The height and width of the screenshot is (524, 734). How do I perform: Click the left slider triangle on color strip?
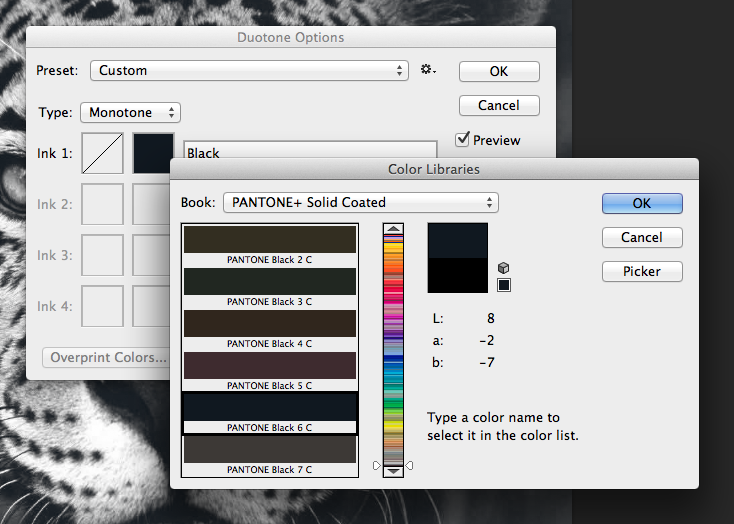click(377, 465)
